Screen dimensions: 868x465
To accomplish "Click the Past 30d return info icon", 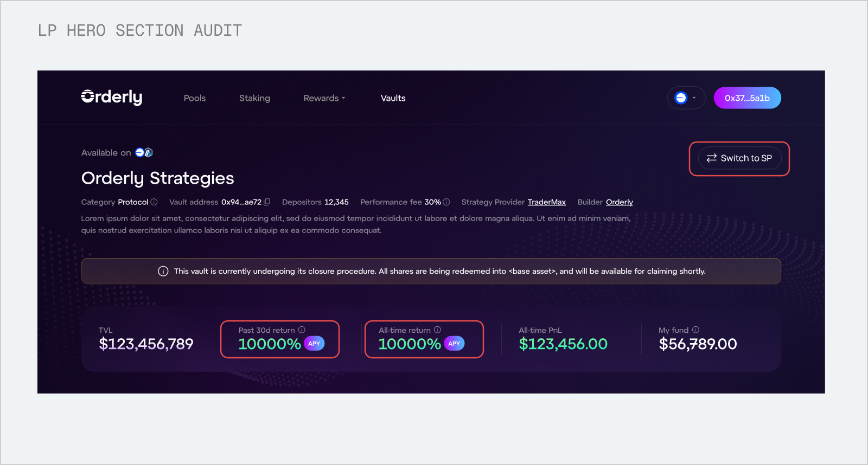I will click(x=302, y=330).
